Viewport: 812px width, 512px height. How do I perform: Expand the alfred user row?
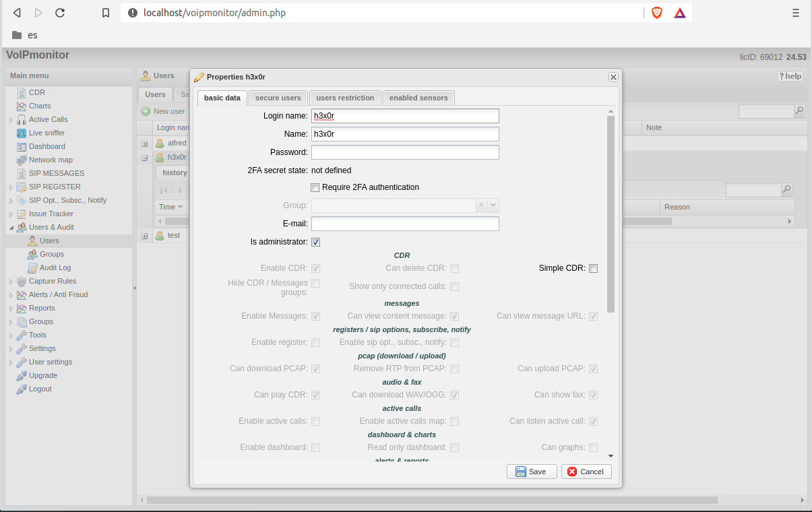coord(144,143)
